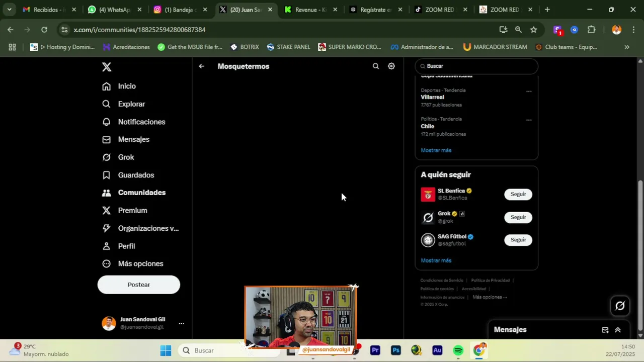Click the Postear button
The width and height of the screenshot is (644, 362).
(139, 285)
